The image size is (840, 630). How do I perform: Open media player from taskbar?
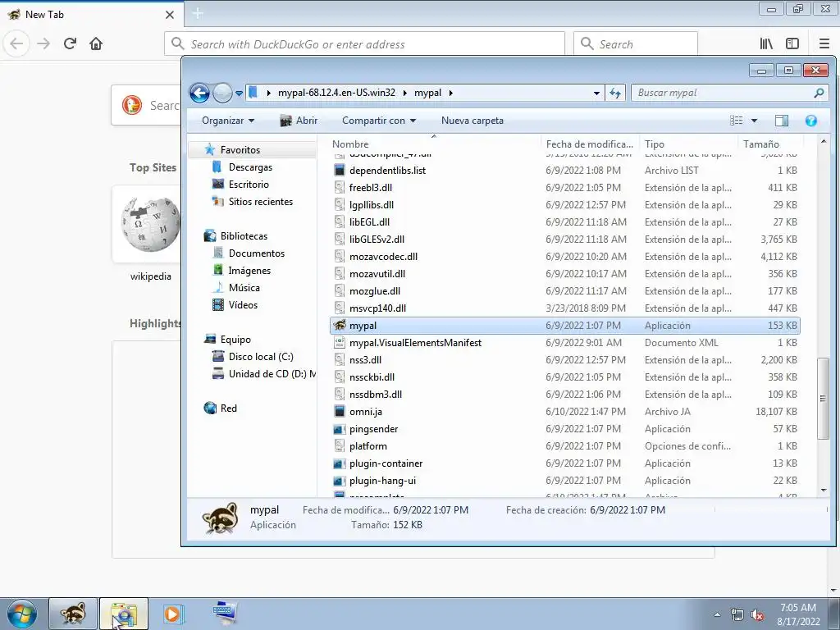[x=172, y=614]
